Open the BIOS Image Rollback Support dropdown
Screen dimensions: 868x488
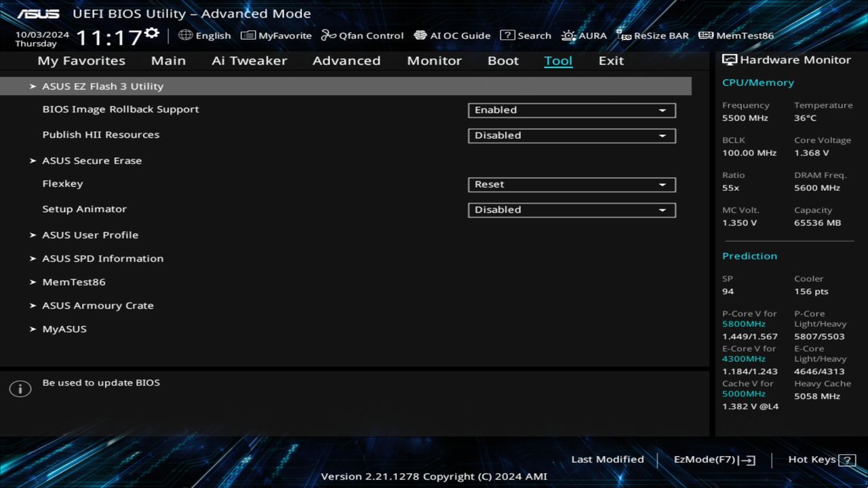click(571, 110)
